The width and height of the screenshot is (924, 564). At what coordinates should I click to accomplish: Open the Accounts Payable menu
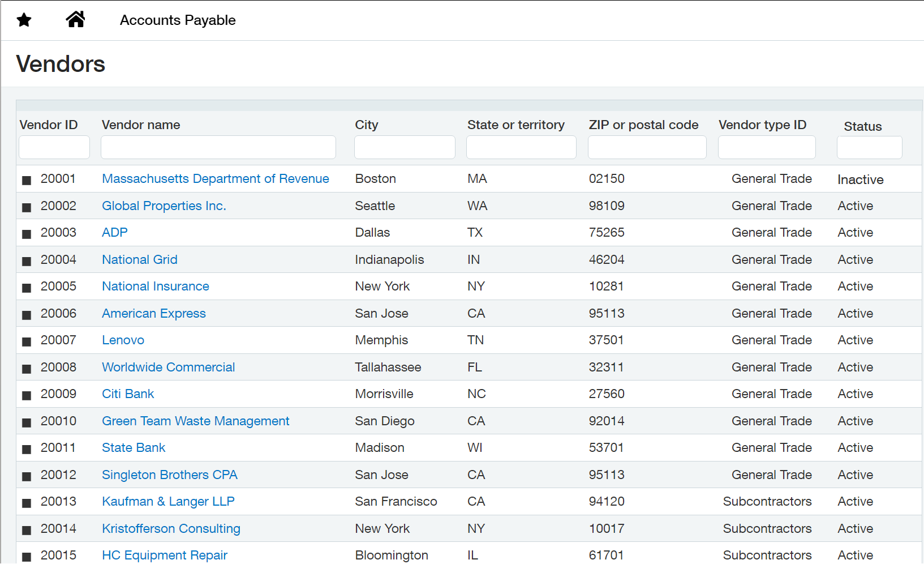click(178, 20)
